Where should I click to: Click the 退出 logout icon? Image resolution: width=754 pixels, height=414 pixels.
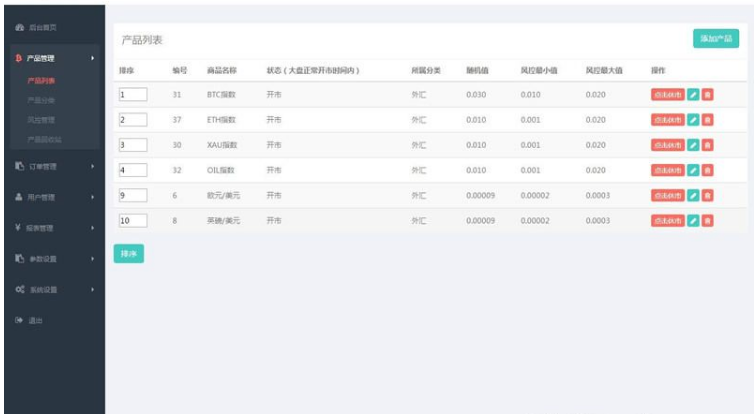coord(19,320)
